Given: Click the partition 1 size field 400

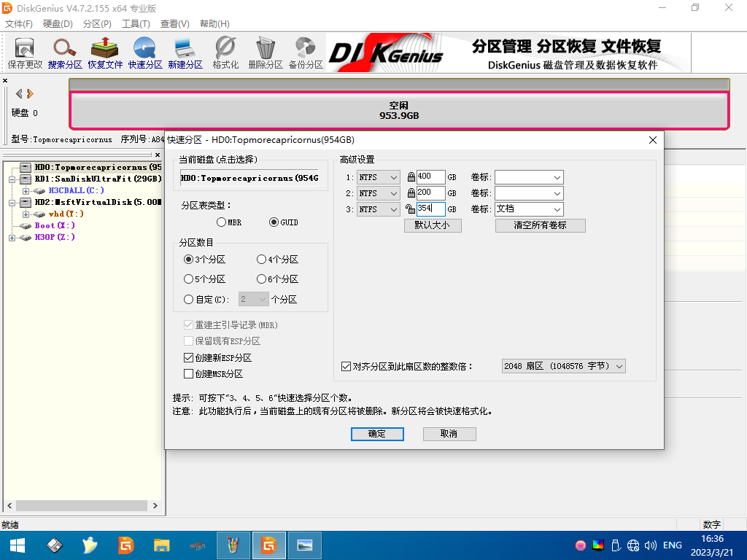Looking at the screenshot, I should [x=430, y=176].
